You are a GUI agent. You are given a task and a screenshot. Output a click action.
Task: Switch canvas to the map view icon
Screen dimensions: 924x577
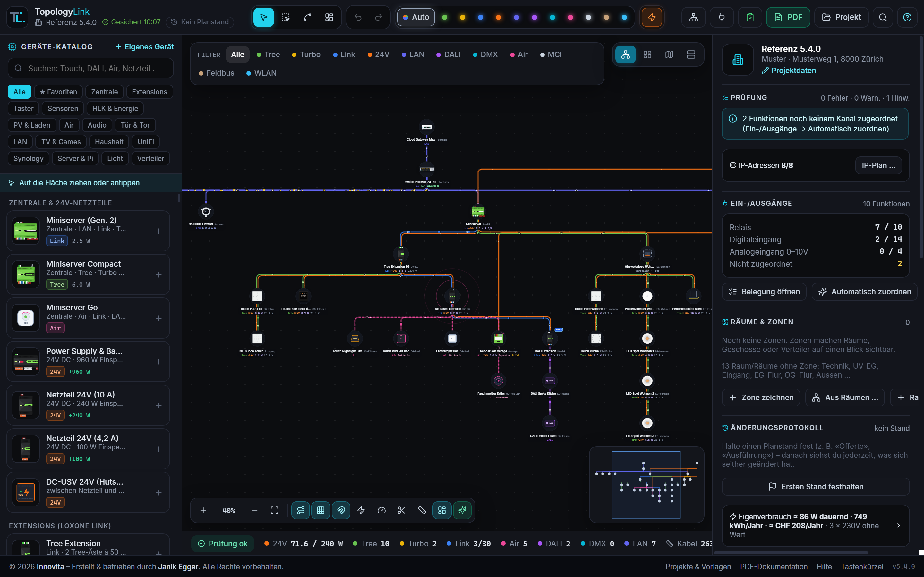[669, 54]
